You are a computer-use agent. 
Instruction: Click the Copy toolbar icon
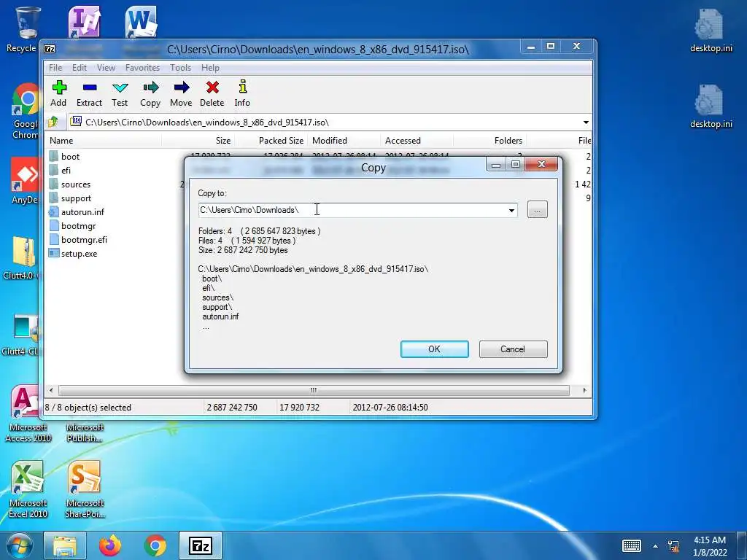(150, 87)
